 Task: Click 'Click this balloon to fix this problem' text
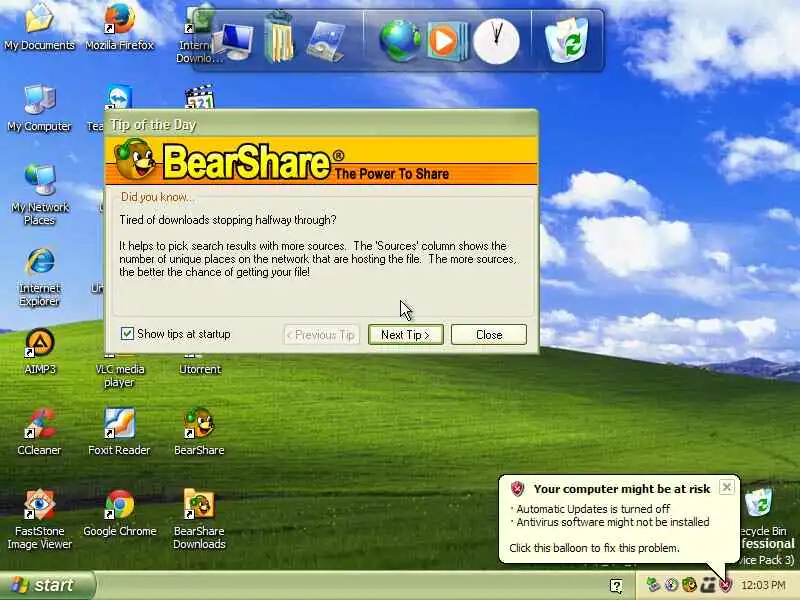(594, 548)
